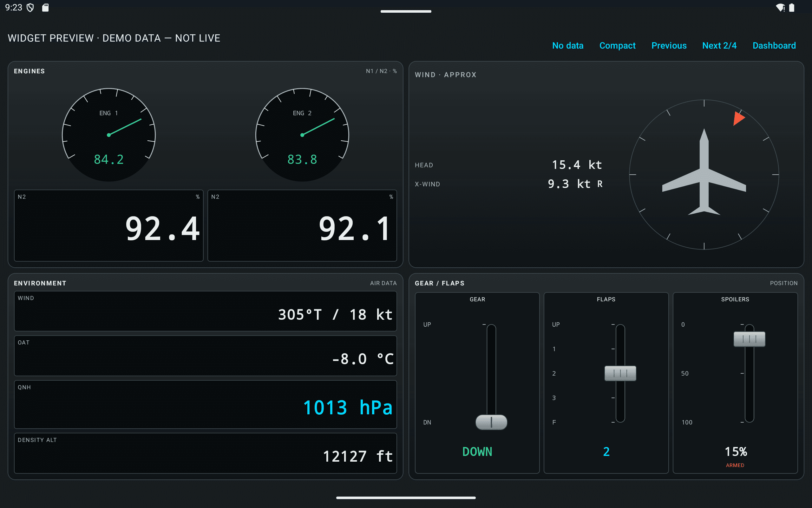
Task: Click the QNH 1013 hPa value
Action: coord(348,407)
